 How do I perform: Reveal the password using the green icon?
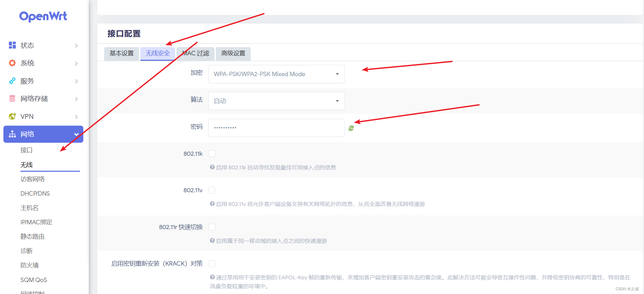click(x=351, y=128)
